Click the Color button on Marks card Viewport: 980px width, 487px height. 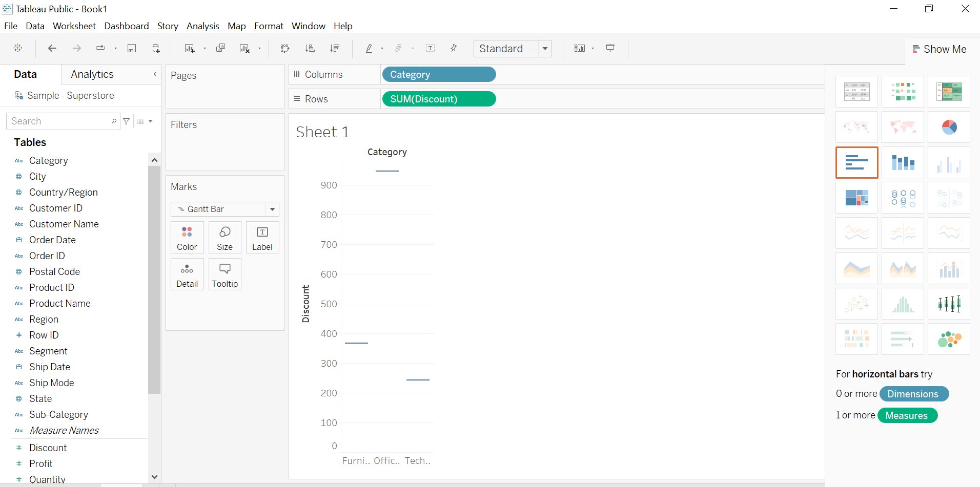tap(187, 238)
